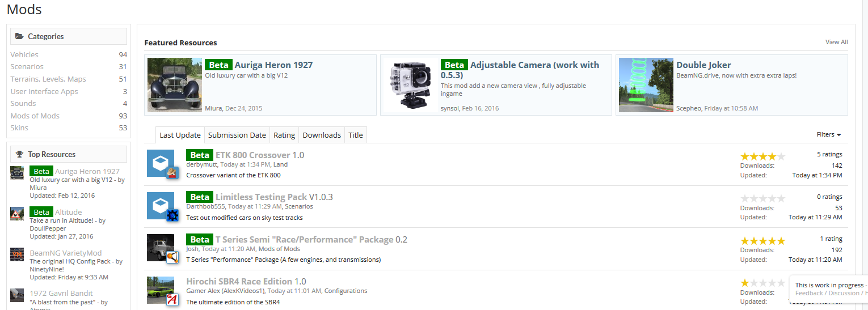Click the ETK 800 Crossover resource icon

[x=161, y=163]
